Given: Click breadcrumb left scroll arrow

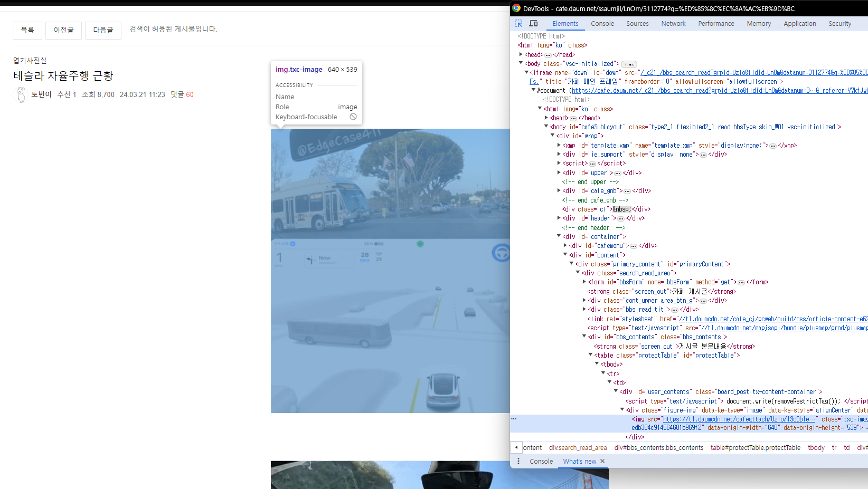Looking at the screenshot, I should click(516, 447).
